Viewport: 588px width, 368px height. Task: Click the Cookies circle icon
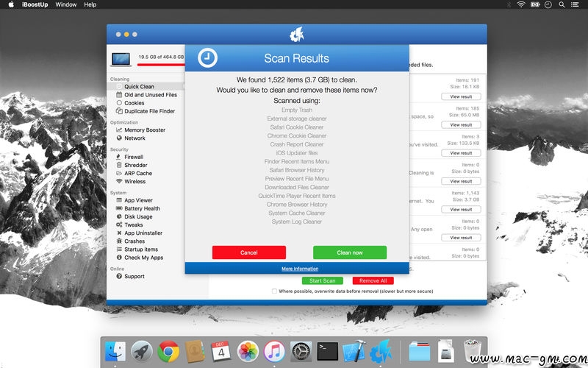click(x=119, y=103)
